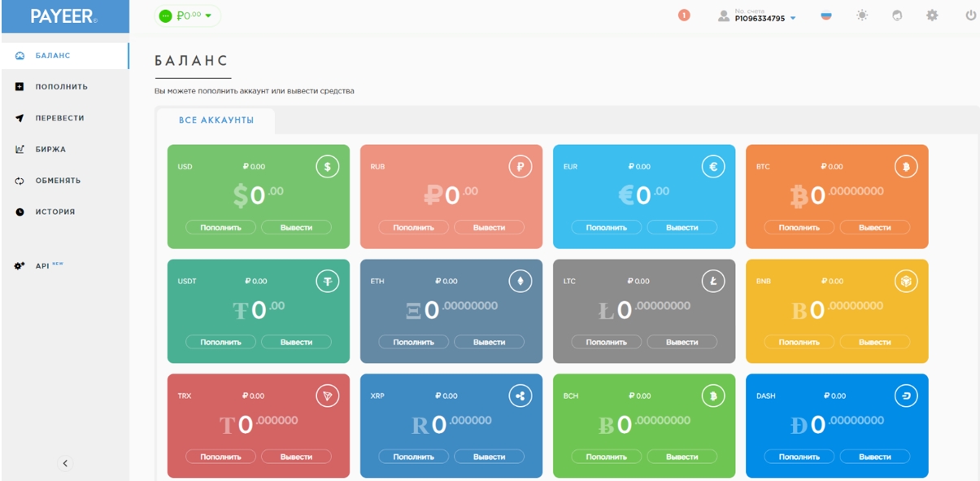This screenshot has width=980, height=481.
Task: Expand the total balance dropdown
Action: (187, 15)
